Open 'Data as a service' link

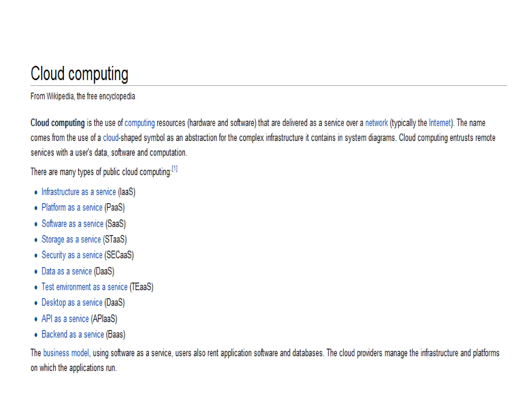(x=66, y=271)
